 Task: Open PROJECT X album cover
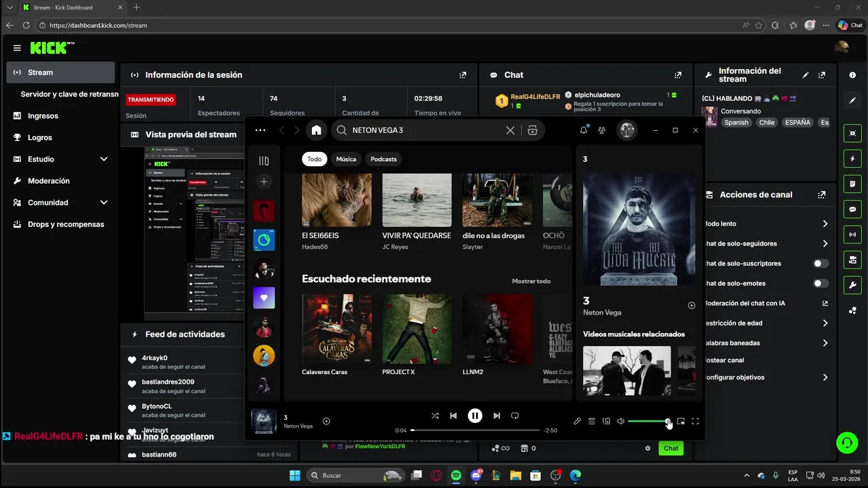417,329
